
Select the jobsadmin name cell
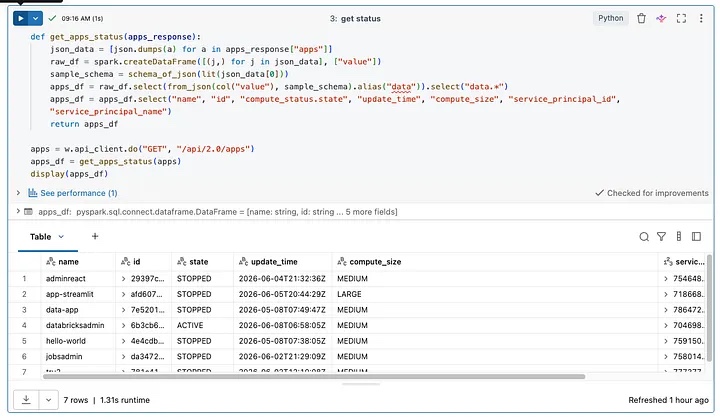(79, 357)
